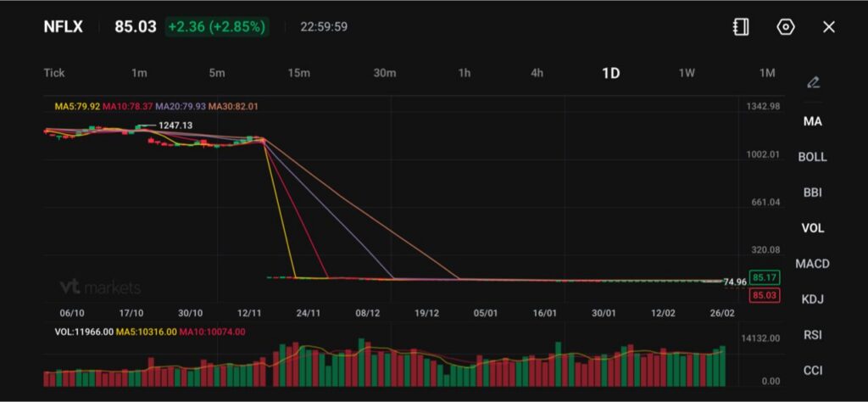Close the NFLX chart view

829,27
